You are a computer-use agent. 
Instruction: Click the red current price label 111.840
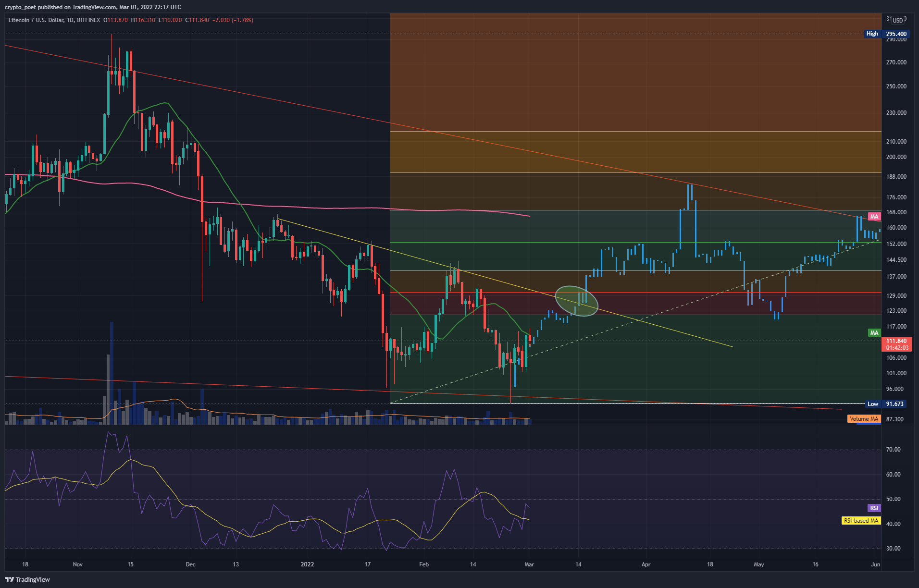click(896, 341)
